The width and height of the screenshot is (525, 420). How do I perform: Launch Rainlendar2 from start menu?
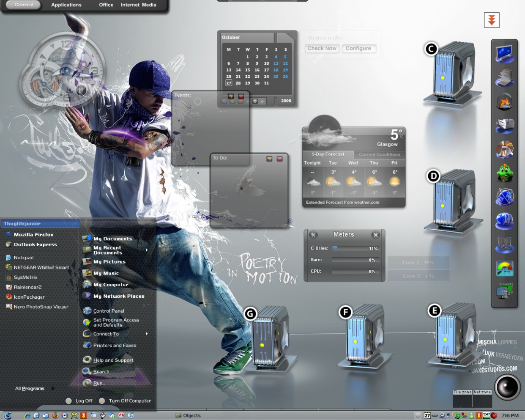coord(27,287)
